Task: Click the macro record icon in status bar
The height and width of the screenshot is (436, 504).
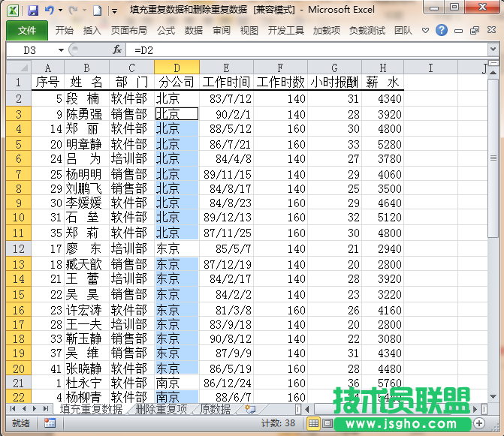Action: point(50,423)
